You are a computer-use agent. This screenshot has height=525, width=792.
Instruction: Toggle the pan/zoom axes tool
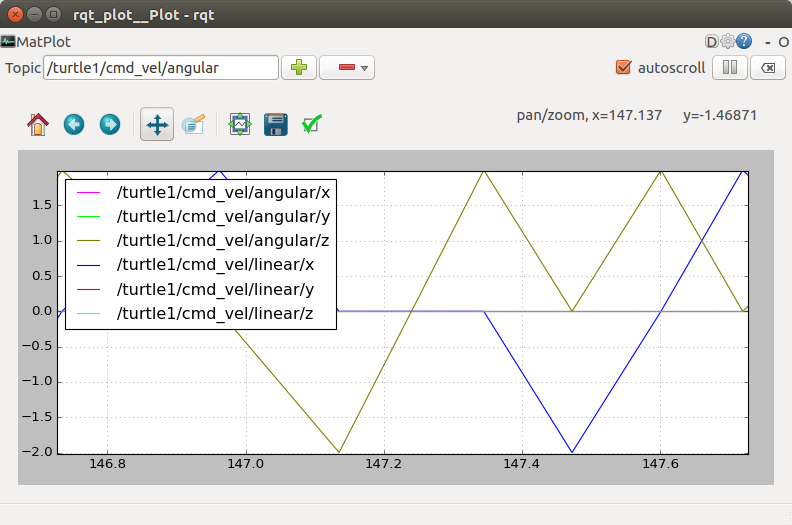point(157,124)
